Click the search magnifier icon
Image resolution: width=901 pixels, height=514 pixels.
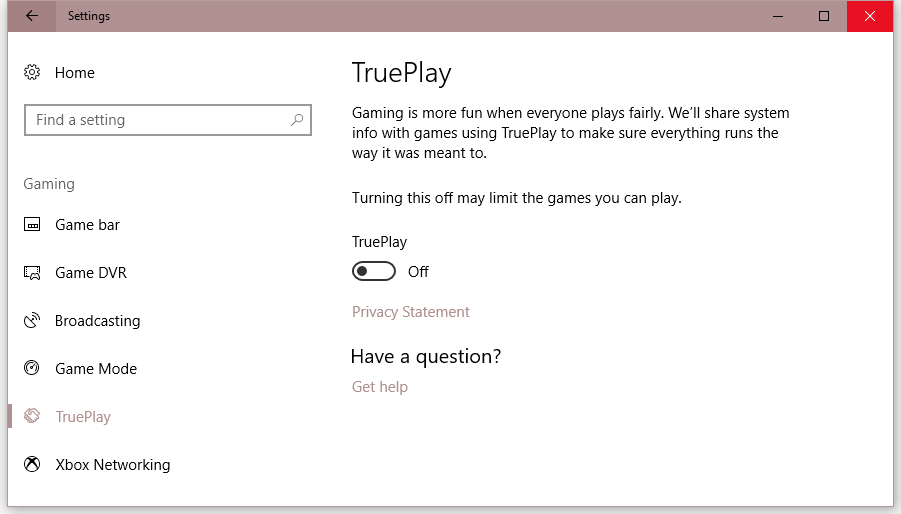tap(297, 119)
